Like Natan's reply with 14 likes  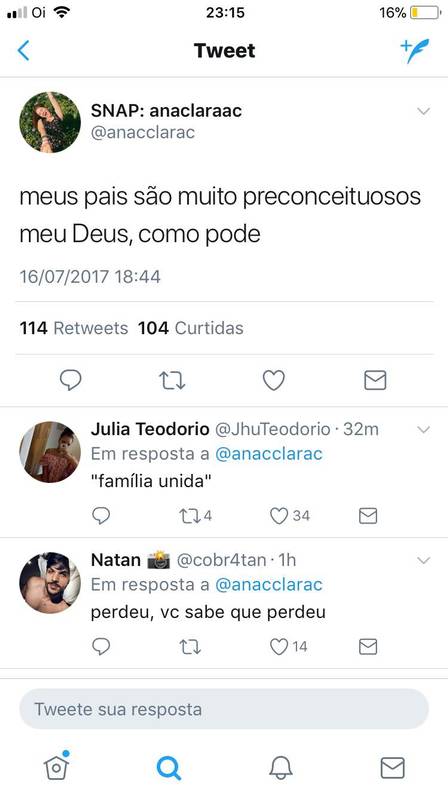pos(288,647)
